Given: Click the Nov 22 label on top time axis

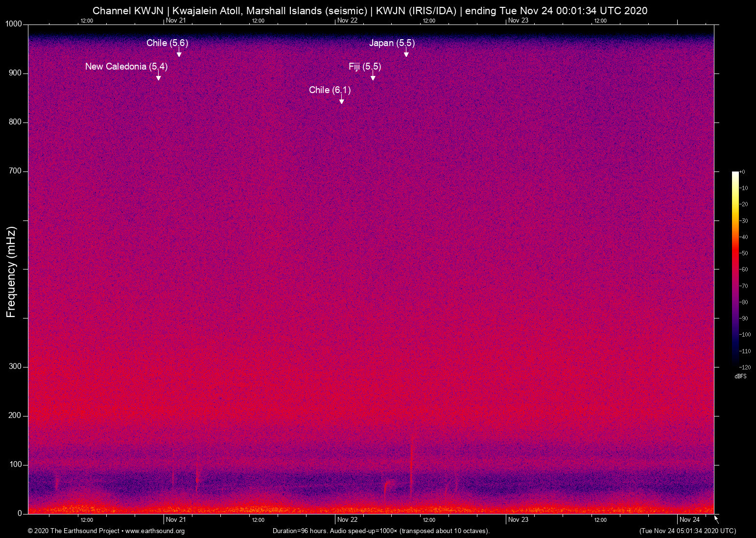Looking at the screenshot, I should pyautogui.click(x=347, y=20).
